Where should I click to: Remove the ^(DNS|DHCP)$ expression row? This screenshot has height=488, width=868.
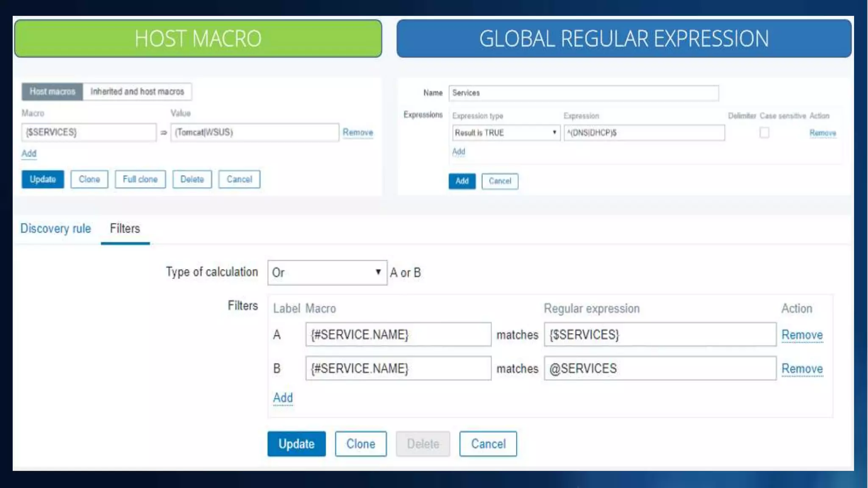(823, 133)
